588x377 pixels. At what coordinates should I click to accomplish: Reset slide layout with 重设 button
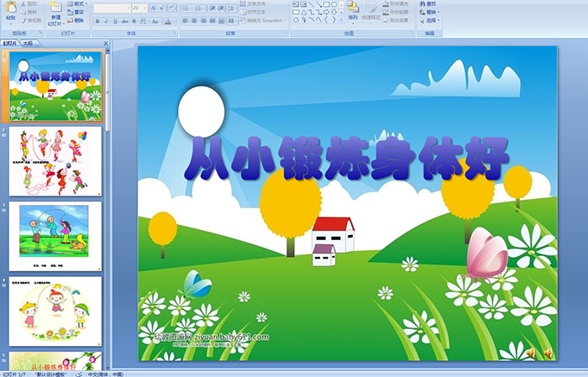[x=76, y=12]
